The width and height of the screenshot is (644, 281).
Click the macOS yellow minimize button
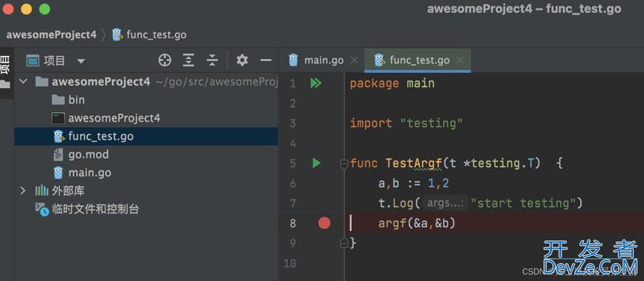pos(26,9)
